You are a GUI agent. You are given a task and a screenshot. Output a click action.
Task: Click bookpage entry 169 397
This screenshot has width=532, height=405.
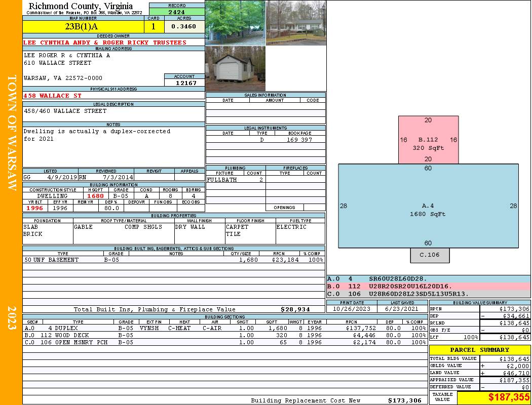tap(299, 140)
